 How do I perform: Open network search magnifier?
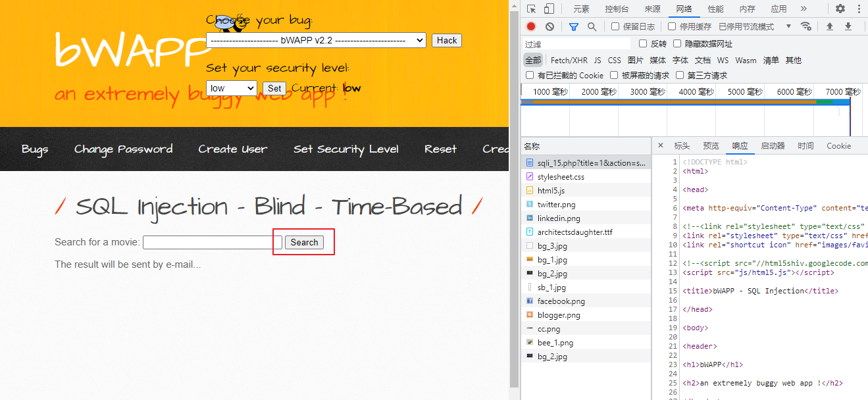pyautogui.click(x=592, y=26)
